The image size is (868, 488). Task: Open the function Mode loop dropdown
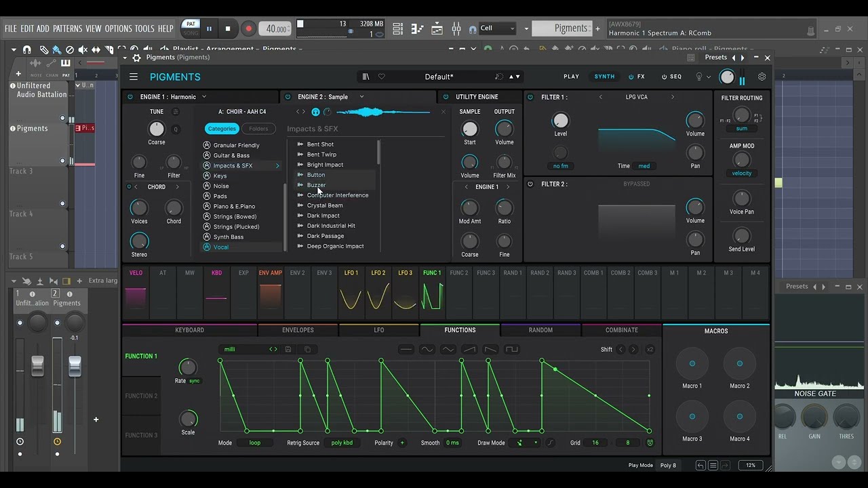255,443
